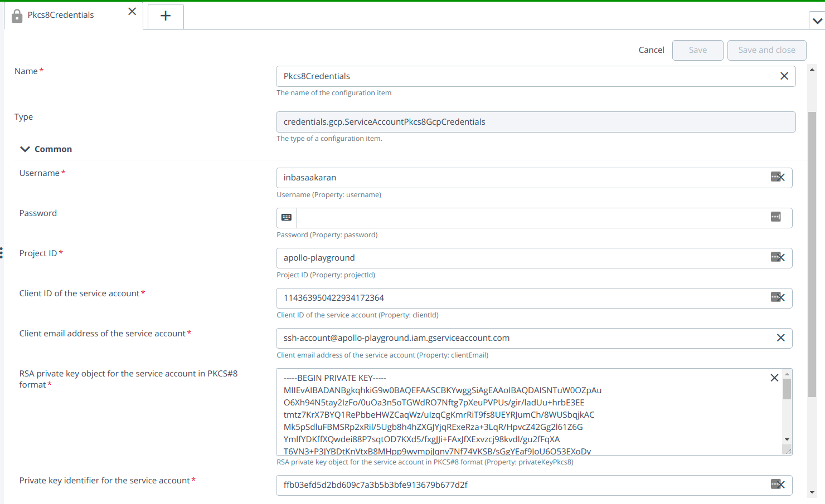This screenshot has height=504, width=825.
Task: Click the RSA private key field label
Action: pos(129,379)
